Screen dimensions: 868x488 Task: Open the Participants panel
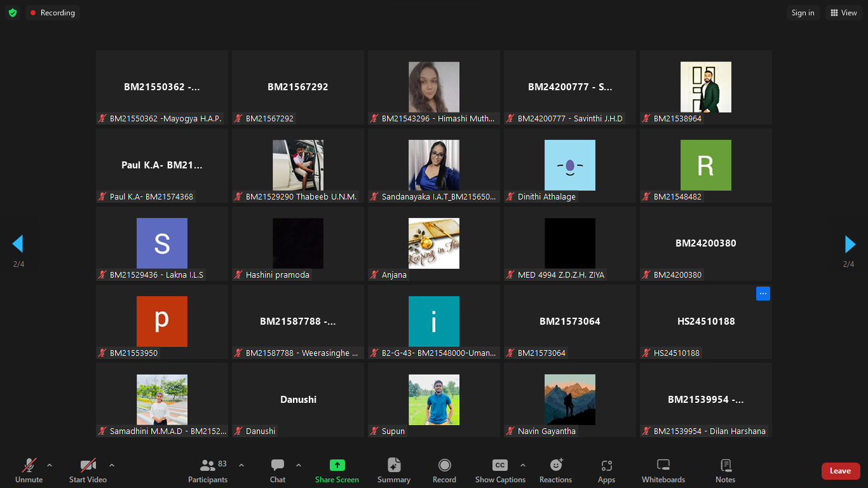[208, 471]
